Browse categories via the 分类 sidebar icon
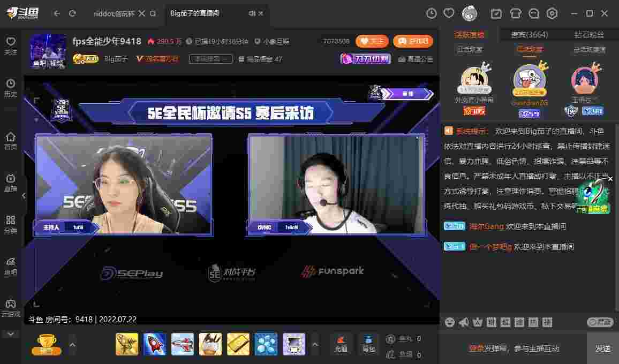The width and height of the screenshot is (619, 364). [x=11, y=223]
